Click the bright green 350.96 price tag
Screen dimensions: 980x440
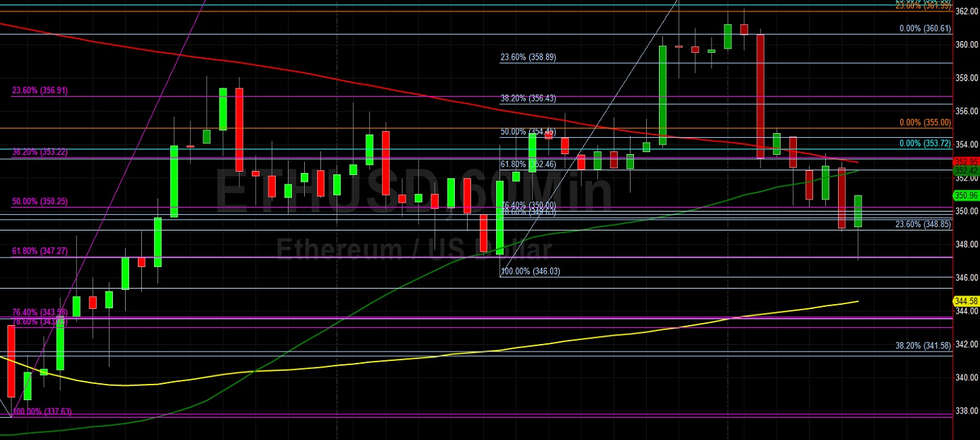point(966,195)
